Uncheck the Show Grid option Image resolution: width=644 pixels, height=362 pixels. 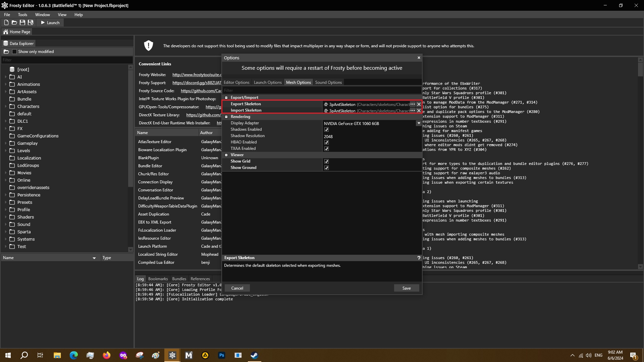click(x=326, y=162)
